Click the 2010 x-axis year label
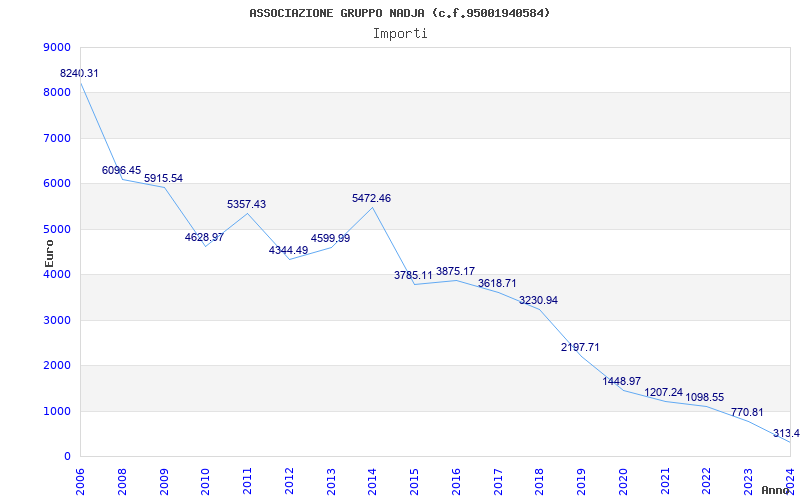The width and height of the screenshot is (800, 500). [206, 482]
